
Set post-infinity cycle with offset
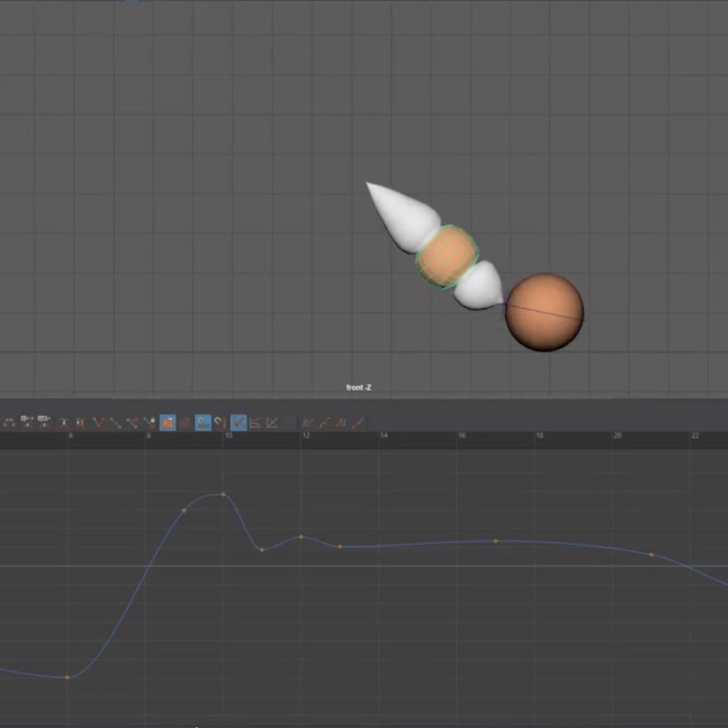(x=358, y=422)
